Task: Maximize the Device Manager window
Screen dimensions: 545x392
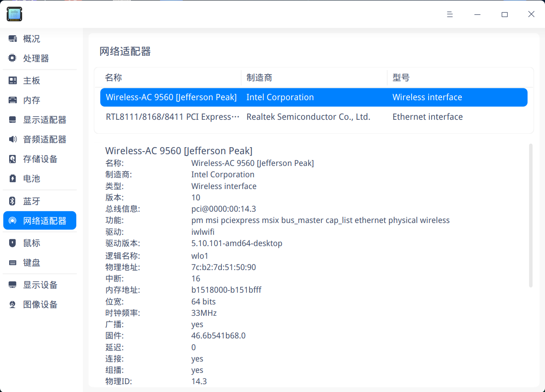Action: coord(504,14)
